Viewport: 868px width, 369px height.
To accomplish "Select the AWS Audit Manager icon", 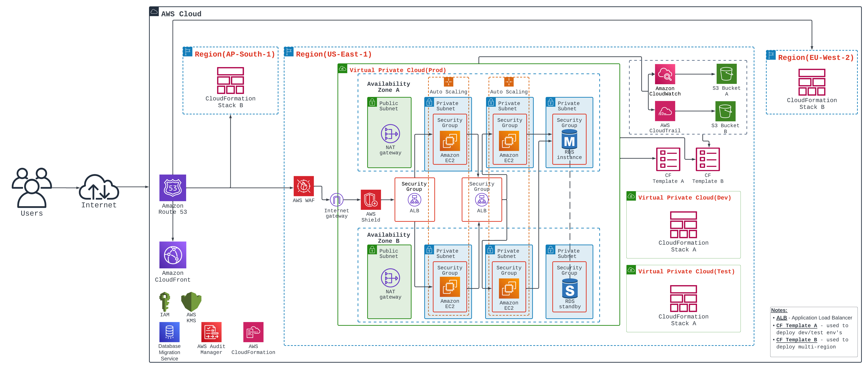I will point(211,332).
